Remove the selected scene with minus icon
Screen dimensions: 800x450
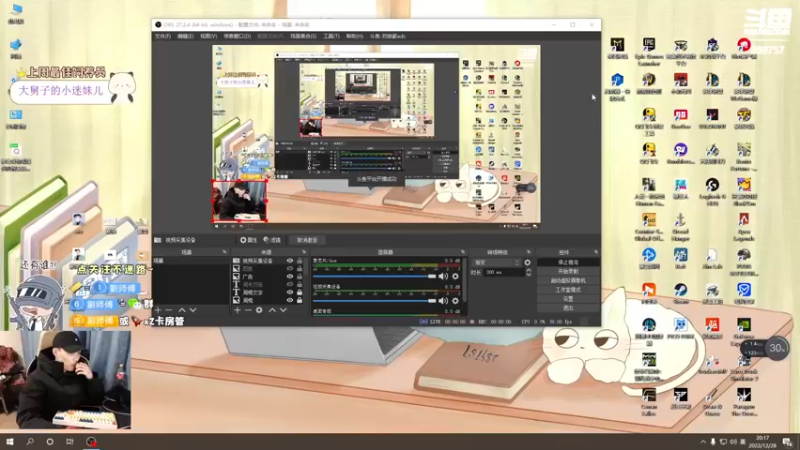(169, 310)
